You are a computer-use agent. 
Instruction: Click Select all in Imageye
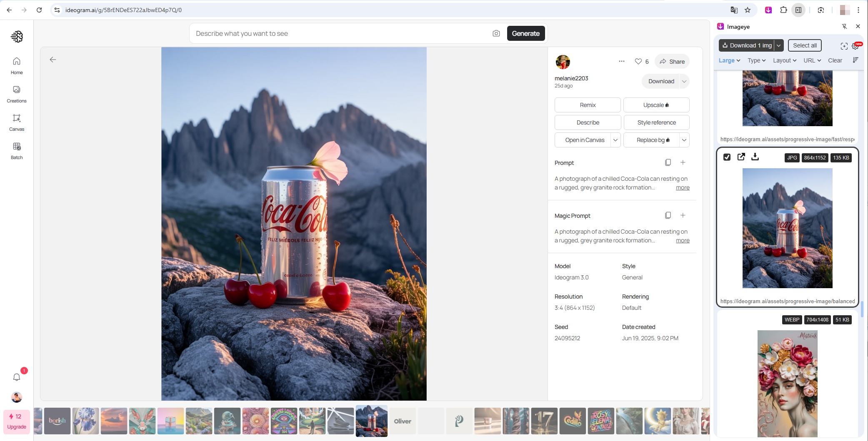805,45
